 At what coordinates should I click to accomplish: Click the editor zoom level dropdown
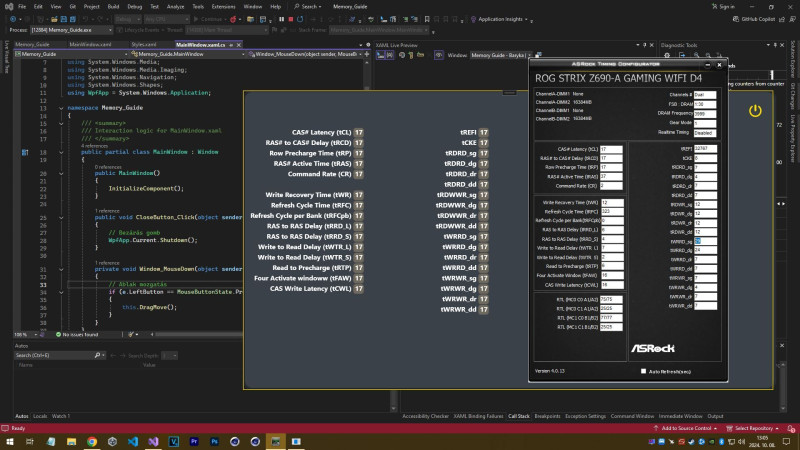point(26,335)
